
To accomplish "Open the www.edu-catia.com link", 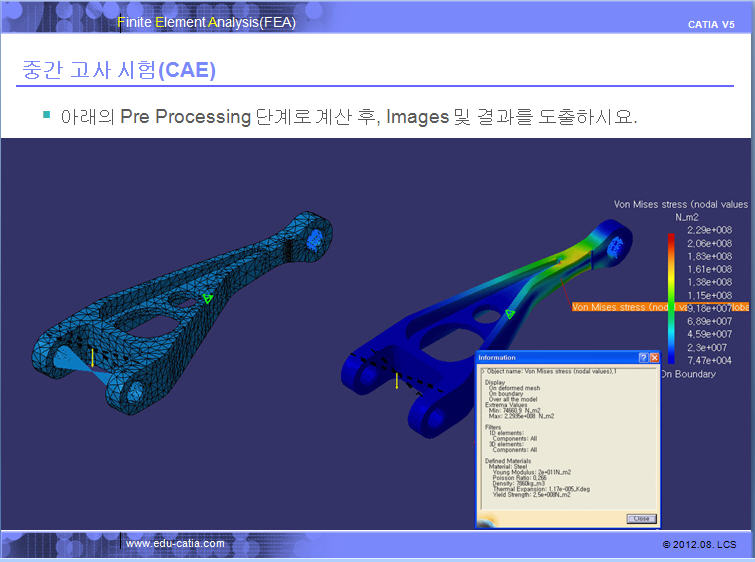I will 175,543.
